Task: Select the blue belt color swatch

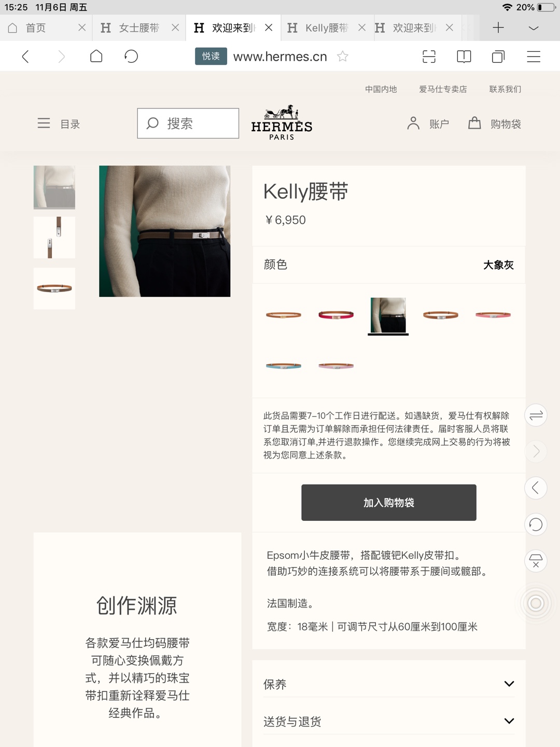Action: tap(284, 366)
